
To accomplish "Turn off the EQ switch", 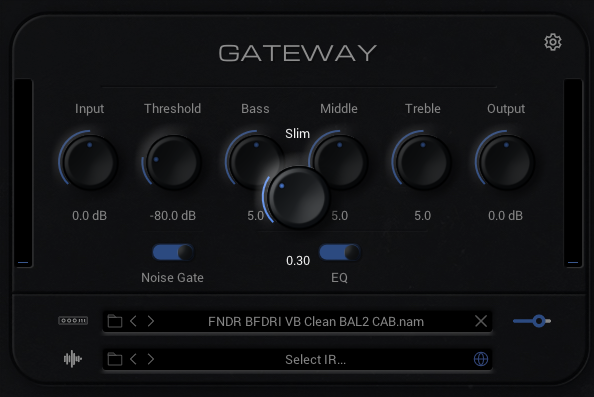I will tap(340, 252).
